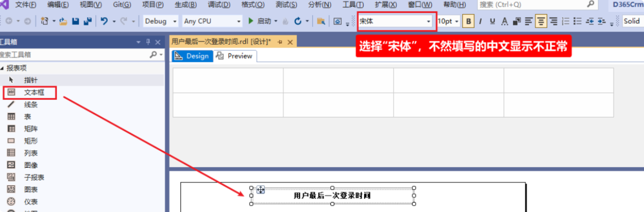This screenshot has width=644, height=212.
Task: Click the Restart circular arrow icon
Action: pyautogui.click(x=298, y=21)
